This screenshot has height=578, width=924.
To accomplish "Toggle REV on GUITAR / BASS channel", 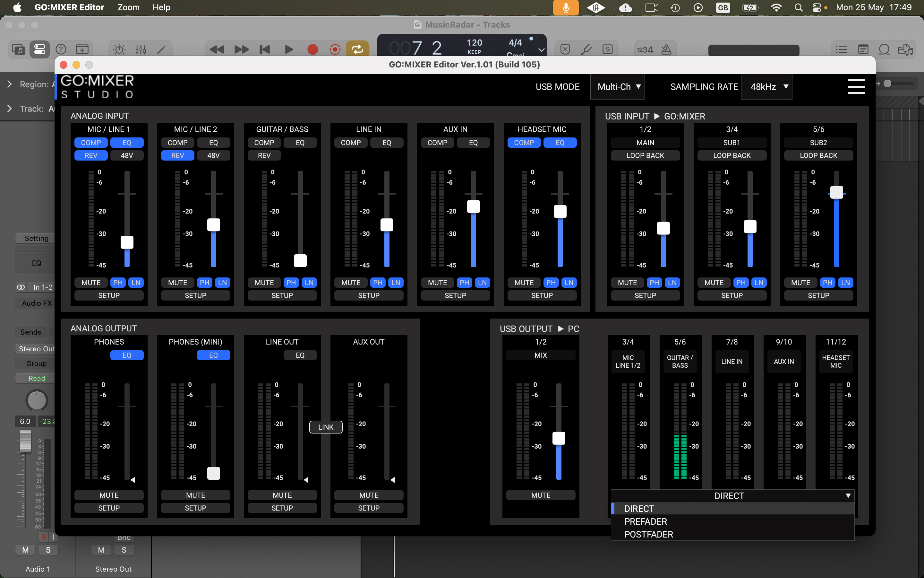I will [264, 156].
